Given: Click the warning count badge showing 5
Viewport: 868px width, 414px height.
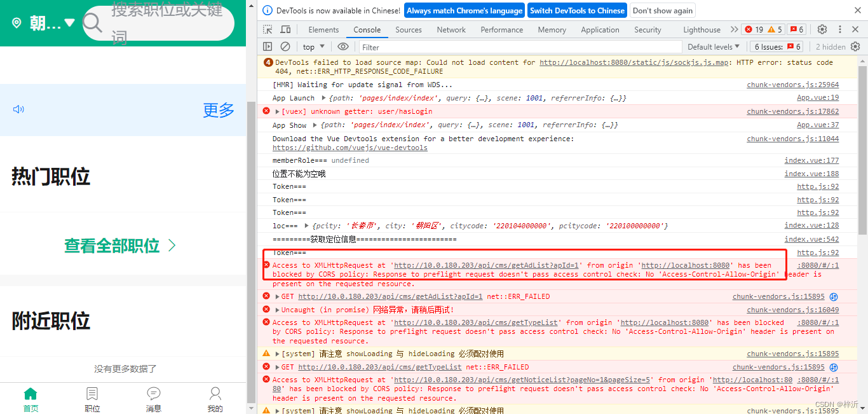Looking at the screenshot, I should tap(775, 29).
